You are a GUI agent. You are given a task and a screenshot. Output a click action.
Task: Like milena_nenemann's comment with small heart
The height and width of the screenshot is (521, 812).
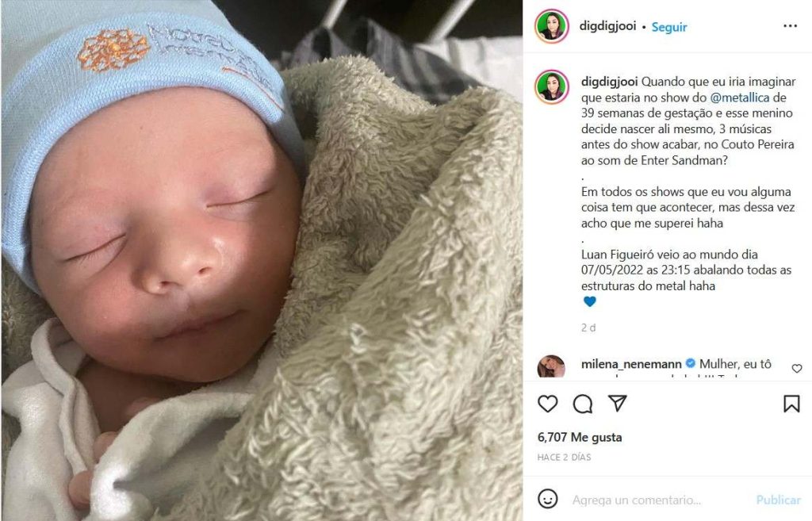click(x=797, y=368)
